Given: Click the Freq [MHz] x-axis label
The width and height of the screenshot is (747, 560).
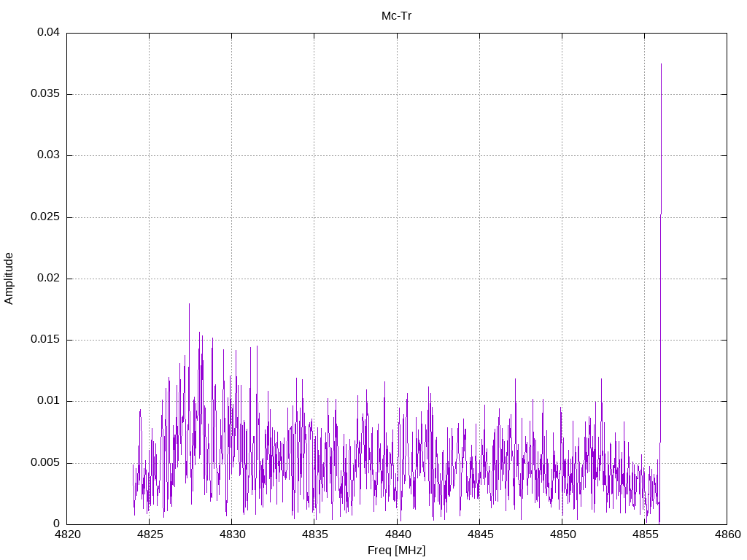Looking at the screenshot, I should [x=396, y=551].
